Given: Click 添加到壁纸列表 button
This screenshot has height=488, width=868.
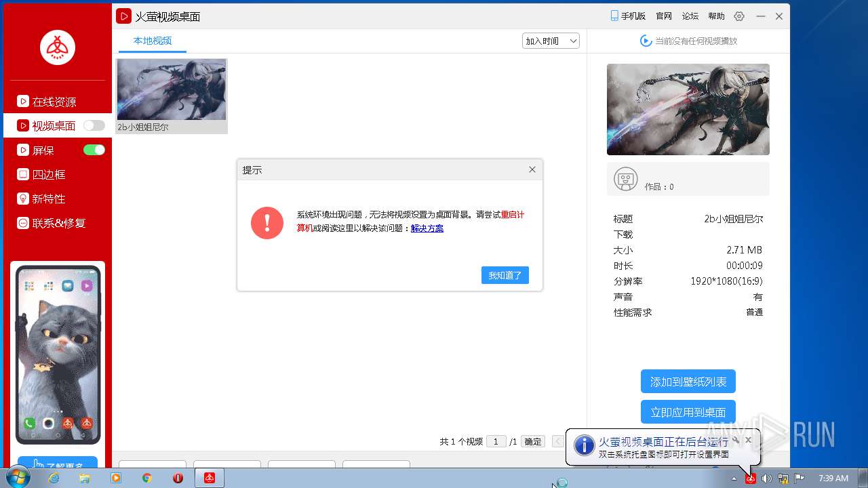Looking at the screenshot, I should pyautogui.click(x=688, y=382).
